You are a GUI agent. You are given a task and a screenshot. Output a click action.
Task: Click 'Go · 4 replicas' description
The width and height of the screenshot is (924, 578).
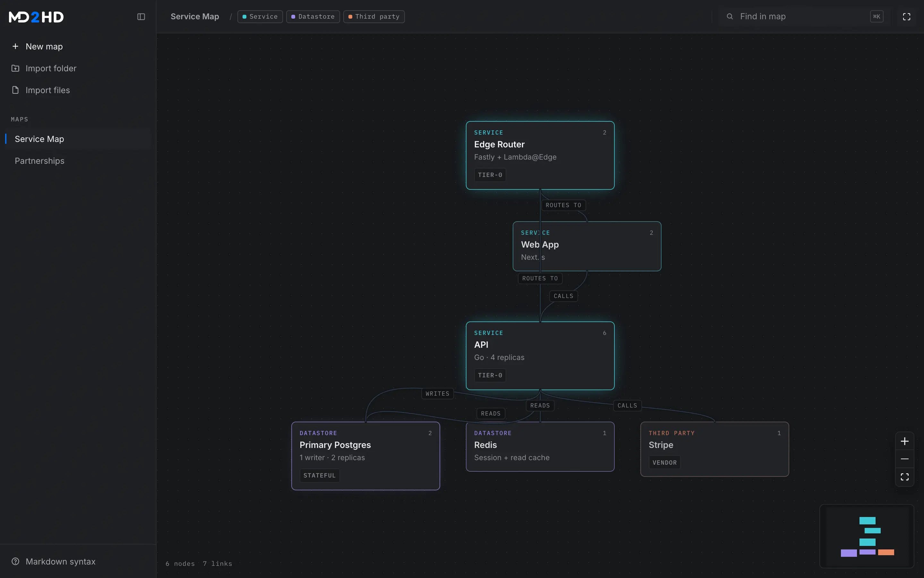coord(499,357)
